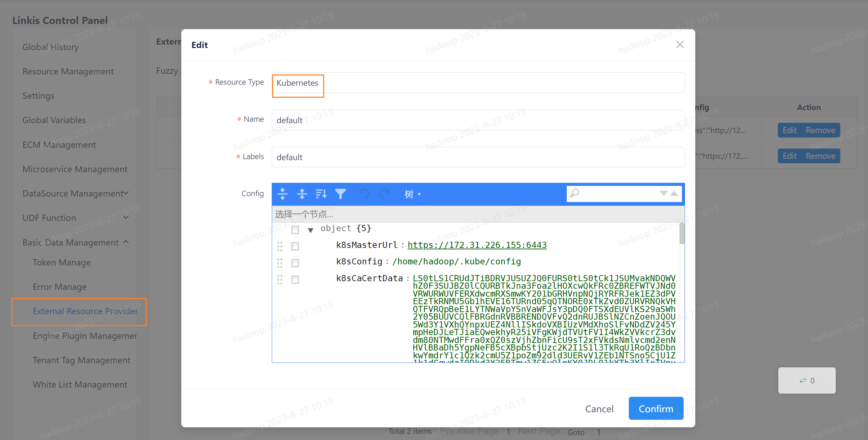The image size is (868, 440).
Task: Click the filter funnel icon
Action: click(340, 194)
